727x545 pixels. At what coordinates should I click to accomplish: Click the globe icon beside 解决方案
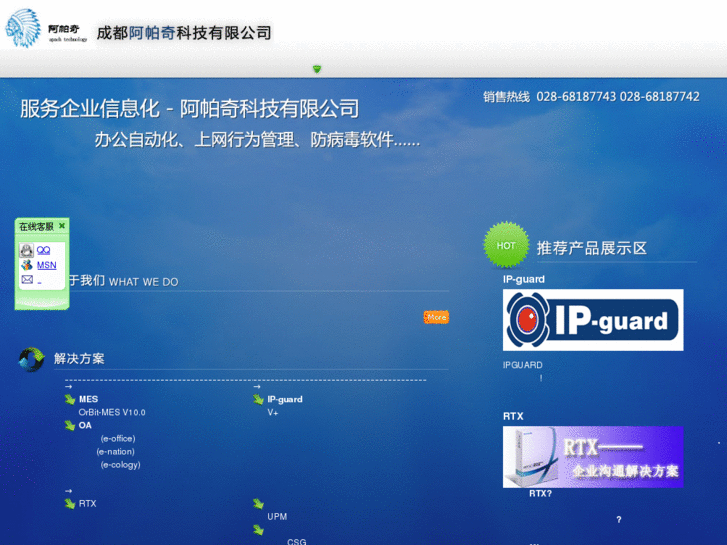tap(31, 359)
